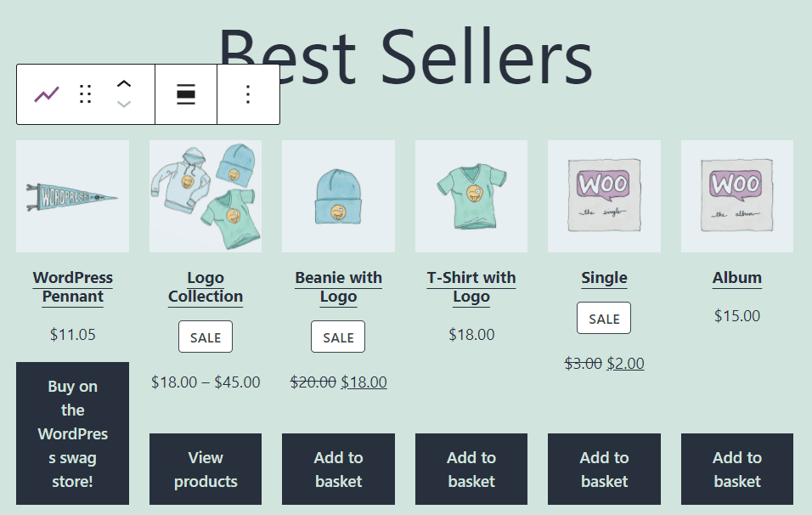812x515 pixels.
Task: Click the $18.00 sale price under Beanie
Action: coord(364,382)
